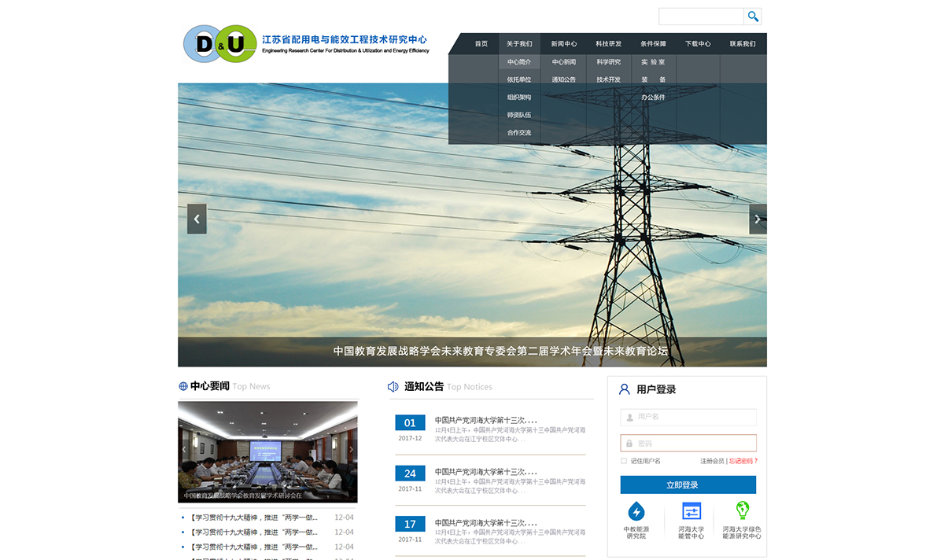Viewport: 944px width, 560px height.
Task: Focus the 用户名 username field
Action: (688, 417)
